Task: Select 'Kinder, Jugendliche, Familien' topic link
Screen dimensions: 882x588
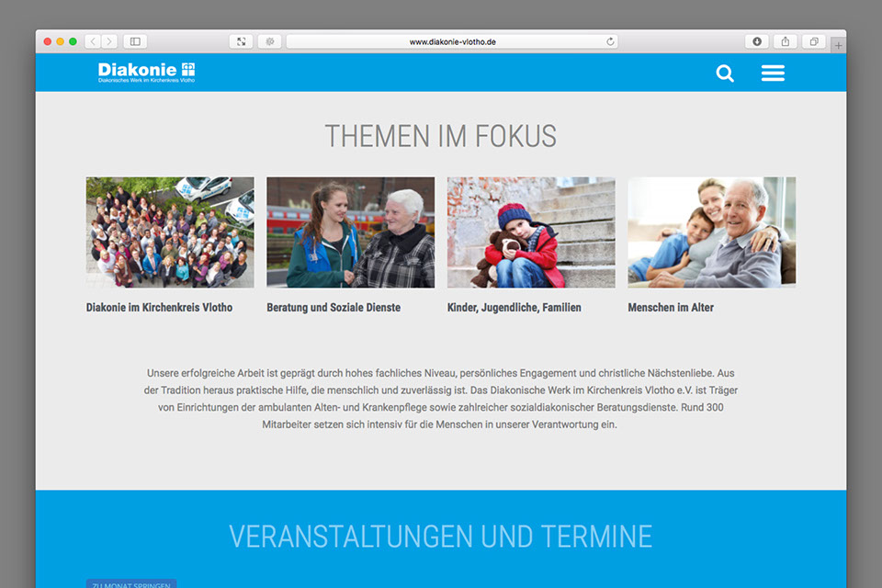Action: (514, 308)
